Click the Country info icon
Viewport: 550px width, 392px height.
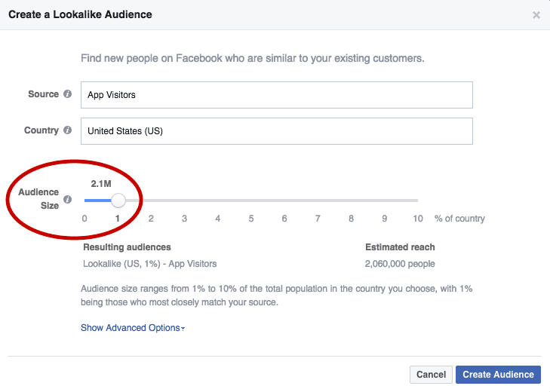click(68, 130)
